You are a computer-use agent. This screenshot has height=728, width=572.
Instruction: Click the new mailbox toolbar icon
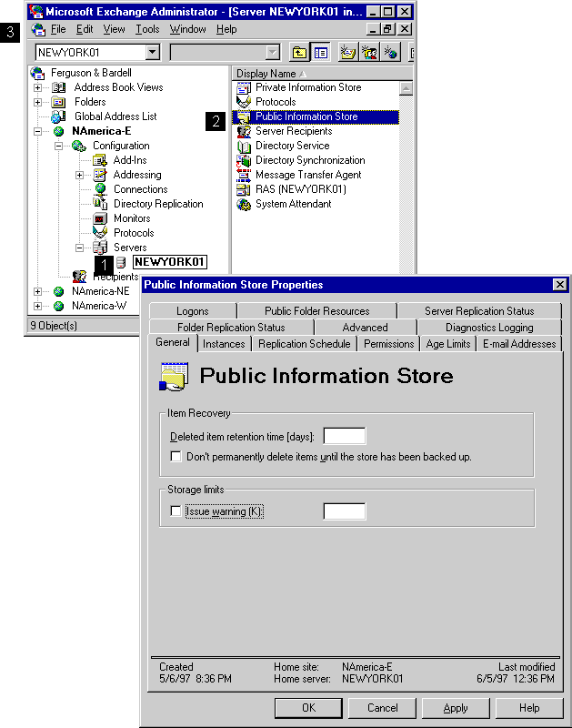click(348, 53)
